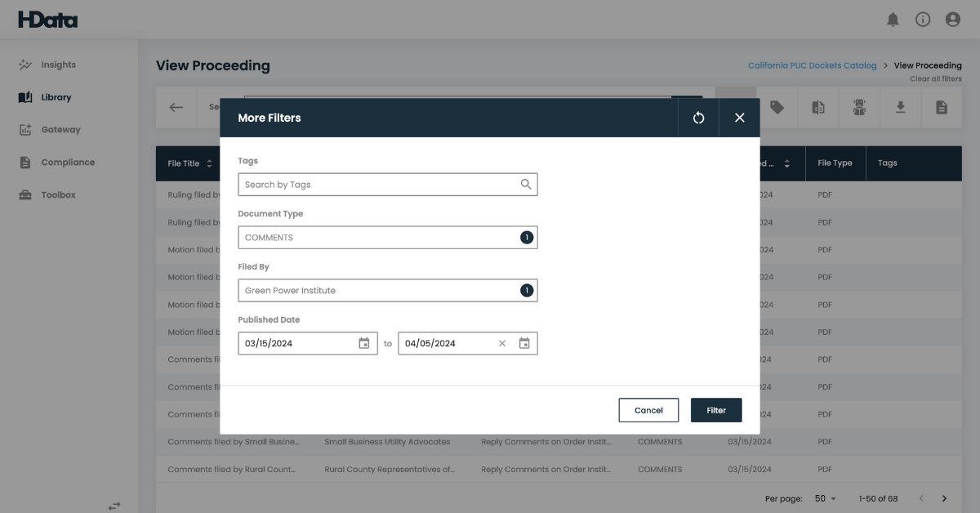Open the AI document reader icon

[860, 107]
